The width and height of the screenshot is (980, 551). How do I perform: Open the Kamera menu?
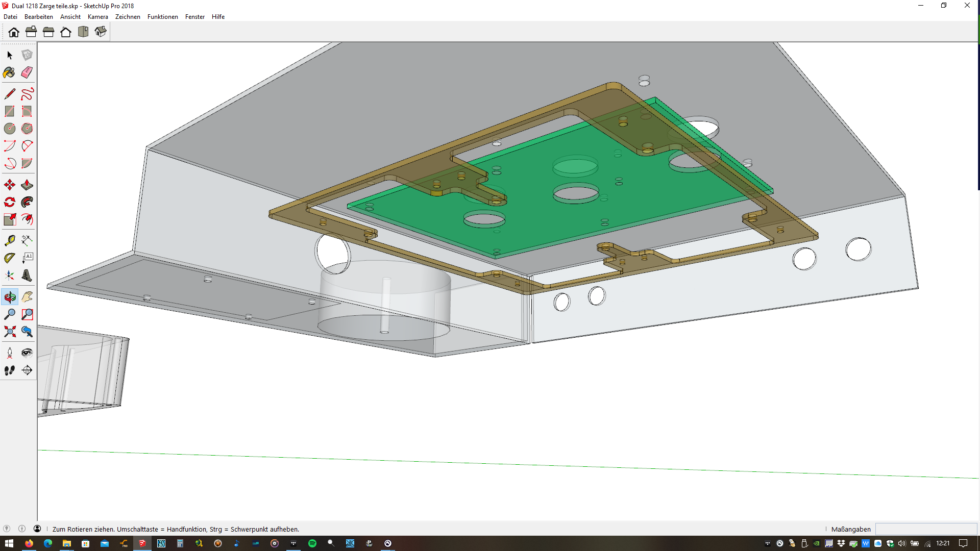tap(97, 17)
